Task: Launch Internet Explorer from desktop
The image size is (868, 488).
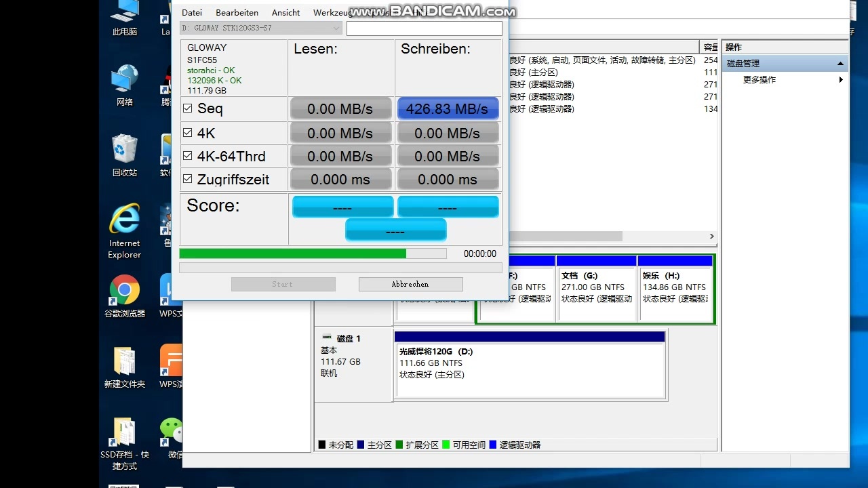Action: (x=125, y=232)
